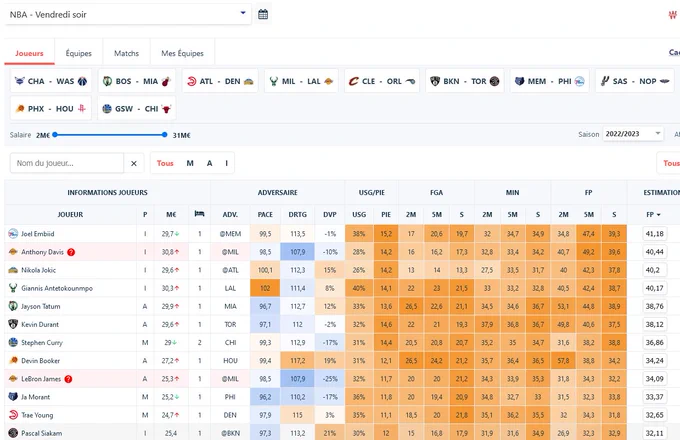Click LeBron James -25% DVP cell

(330, 379)
